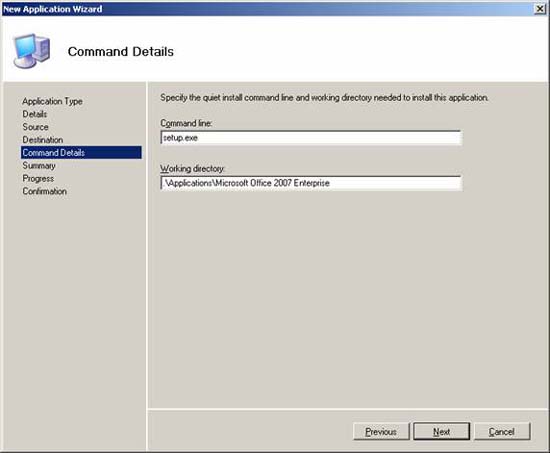Select the Details step in sidebar
550x453 pixels.
click(34, 114)
